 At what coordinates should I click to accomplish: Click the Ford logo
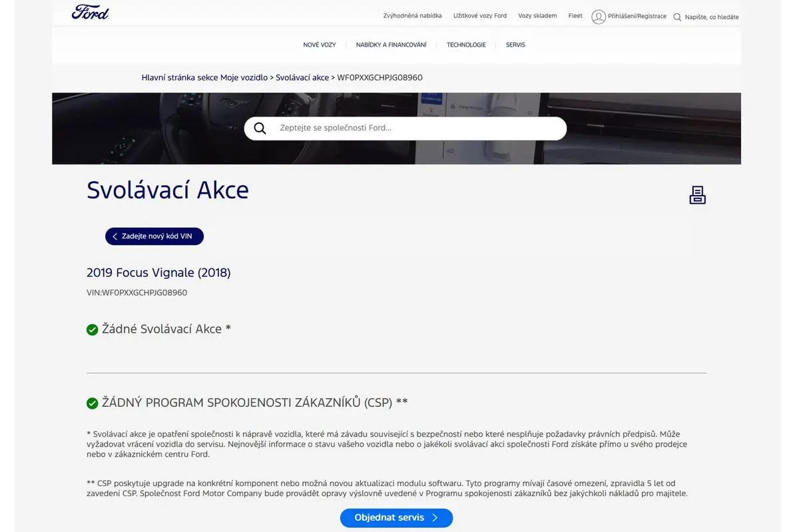pyautogui.click(x=90, y=12)
